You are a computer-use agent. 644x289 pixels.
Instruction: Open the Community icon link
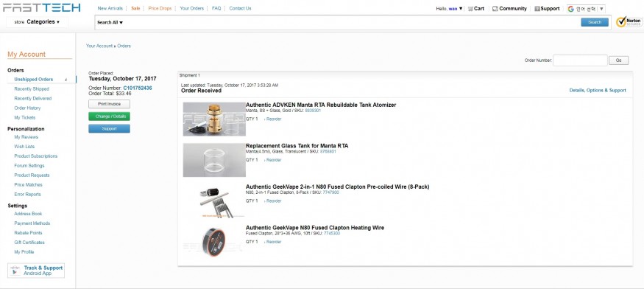click(495, 9)
